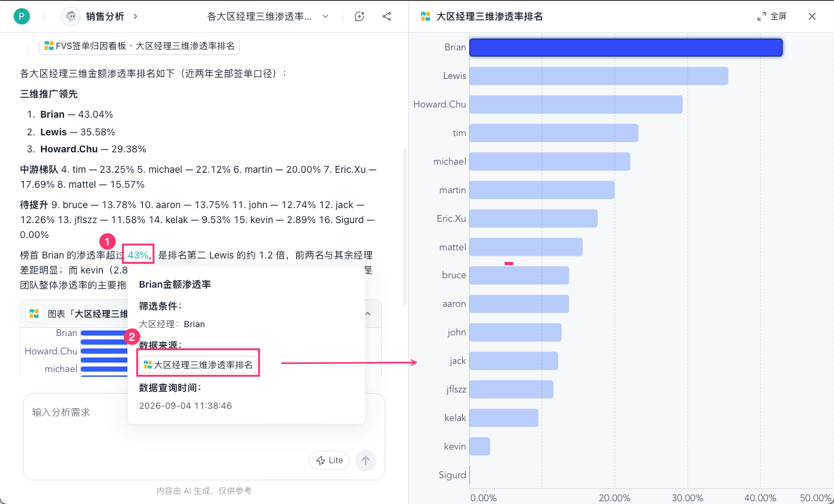The width and height of the screenshot is (834, 504).
Task: Open data source 大区经理三维渗透率排名 in the popover
Action: 198,365
